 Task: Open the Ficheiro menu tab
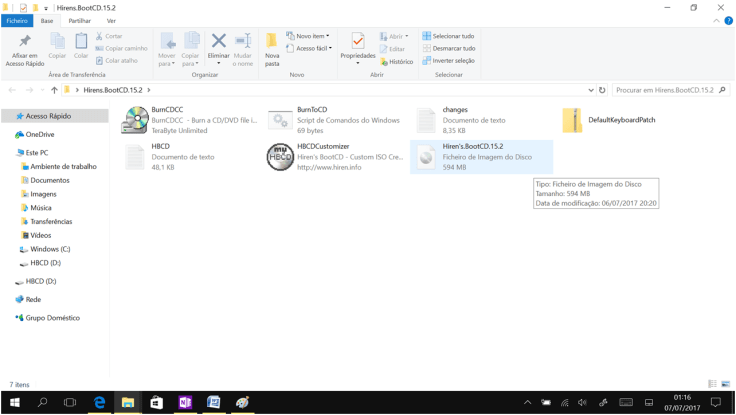click(17, 20)
